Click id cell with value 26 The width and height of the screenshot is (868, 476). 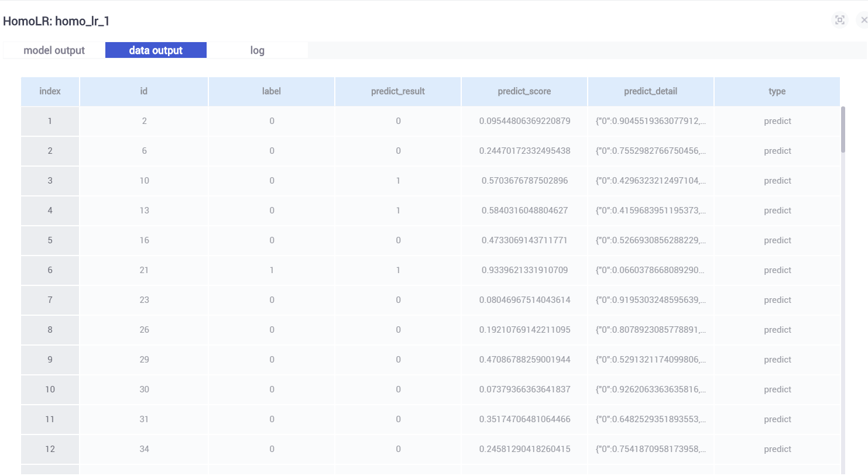point(144,330)
